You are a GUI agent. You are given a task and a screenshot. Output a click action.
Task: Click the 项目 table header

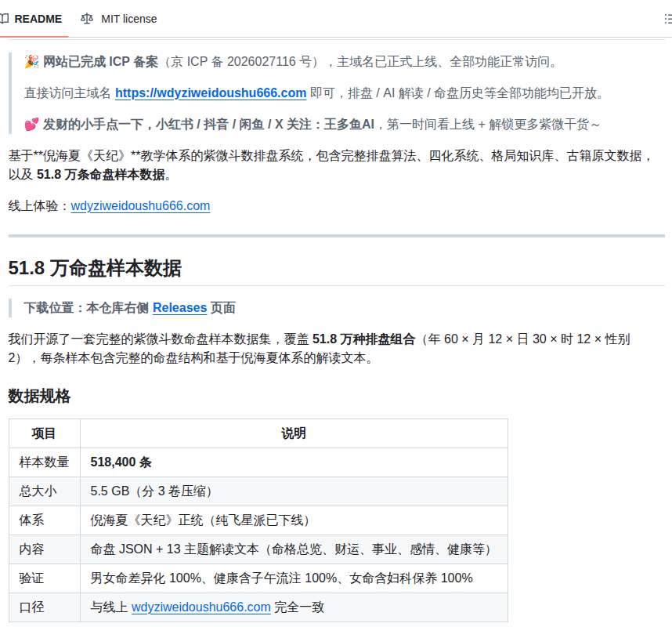[x=44, y=433]
